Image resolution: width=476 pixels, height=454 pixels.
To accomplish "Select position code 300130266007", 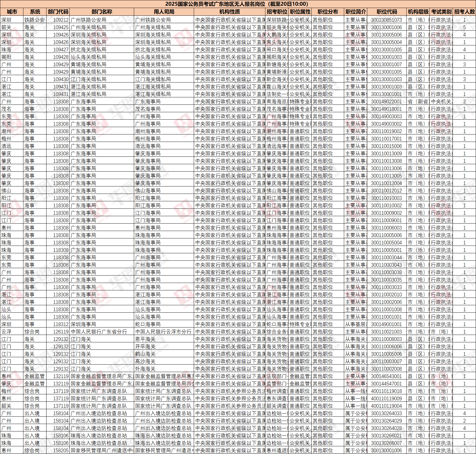I will pos(386,443).
